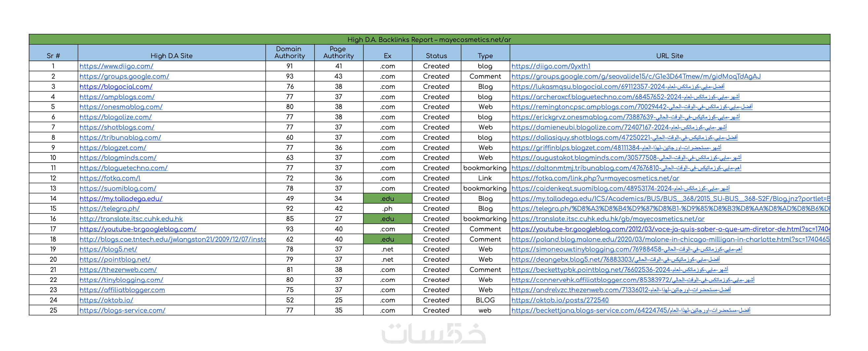Open the beckettypbk.pointblog.net URL link
The width and height of the screenshot is (868, 351).
click(x=620, y=270)
